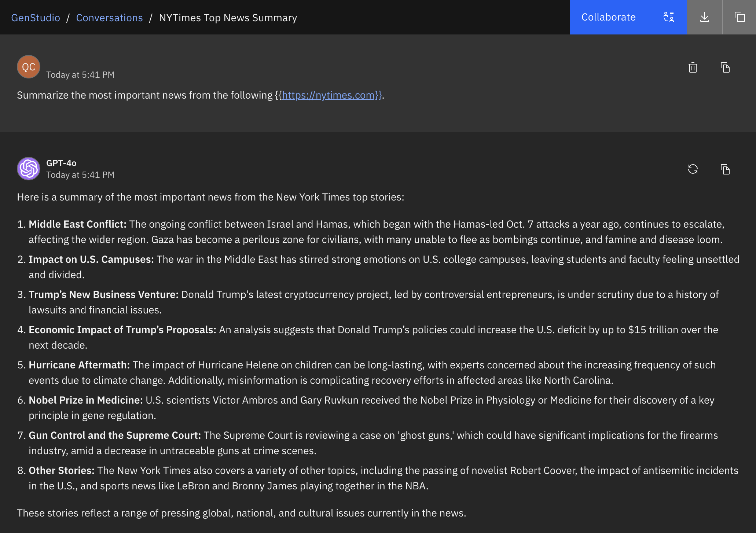The width and height of the screenshot is (756, 533).
Task: Click the collaborate people icon
Action: 668,17
